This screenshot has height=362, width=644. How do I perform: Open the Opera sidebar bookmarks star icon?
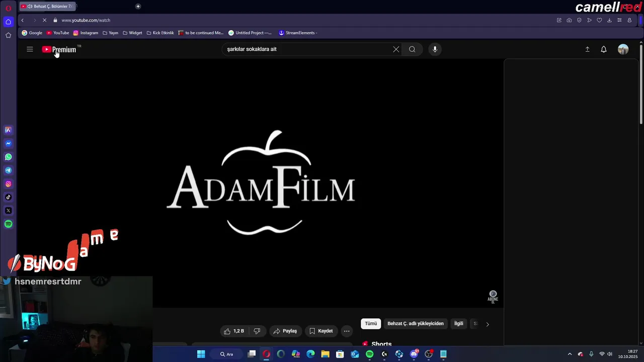pos(8,35)
